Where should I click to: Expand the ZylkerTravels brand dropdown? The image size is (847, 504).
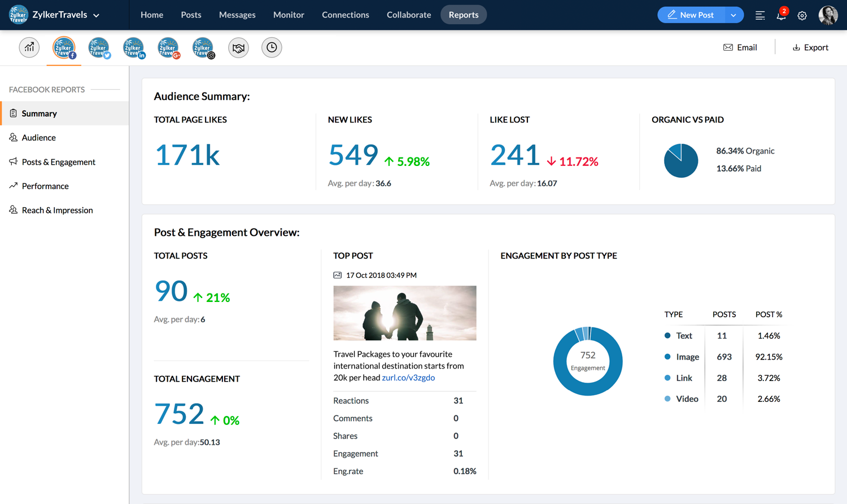point(97,16)
